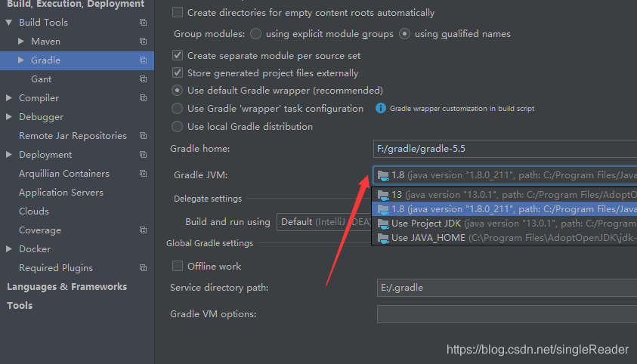Select using qualified names radio
This screenshot has height=364, width=637.
click(x=404, y=34)
